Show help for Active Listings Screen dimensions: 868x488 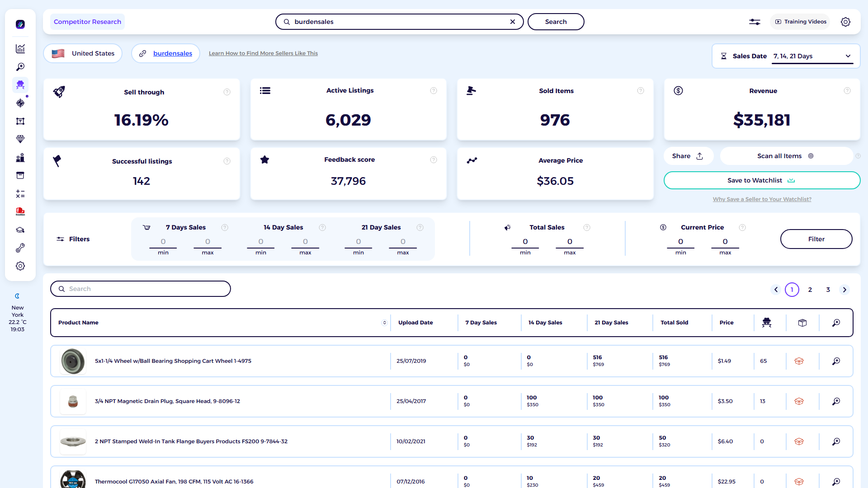tap(434, 91)
